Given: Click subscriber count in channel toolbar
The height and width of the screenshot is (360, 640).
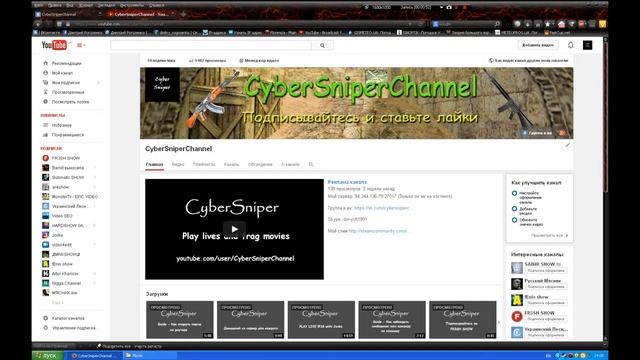Looking at the screenshot, I should click(x=161, y=60).
